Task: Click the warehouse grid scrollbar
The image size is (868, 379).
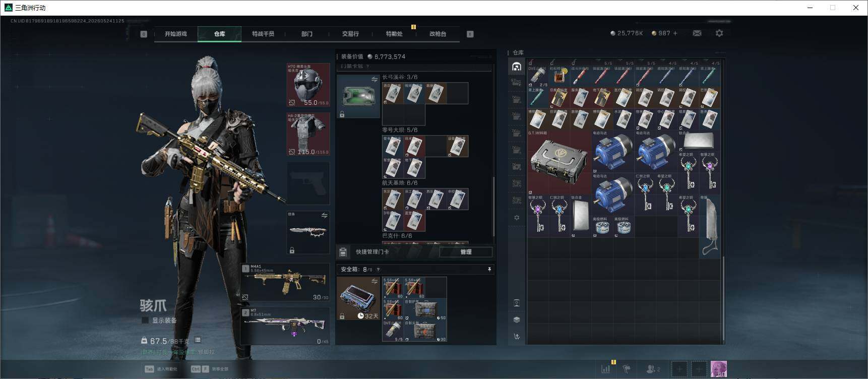Action: click(x=723, y=299)
